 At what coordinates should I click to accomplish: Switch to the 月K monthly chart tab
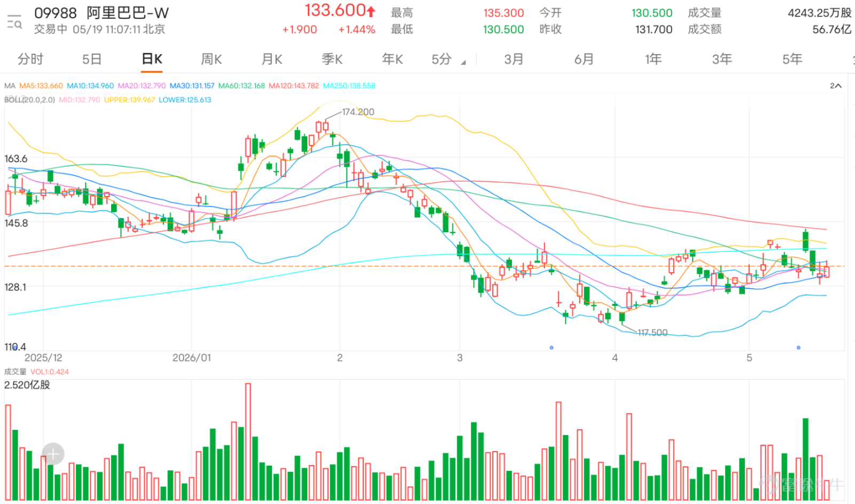click(271, 59)
